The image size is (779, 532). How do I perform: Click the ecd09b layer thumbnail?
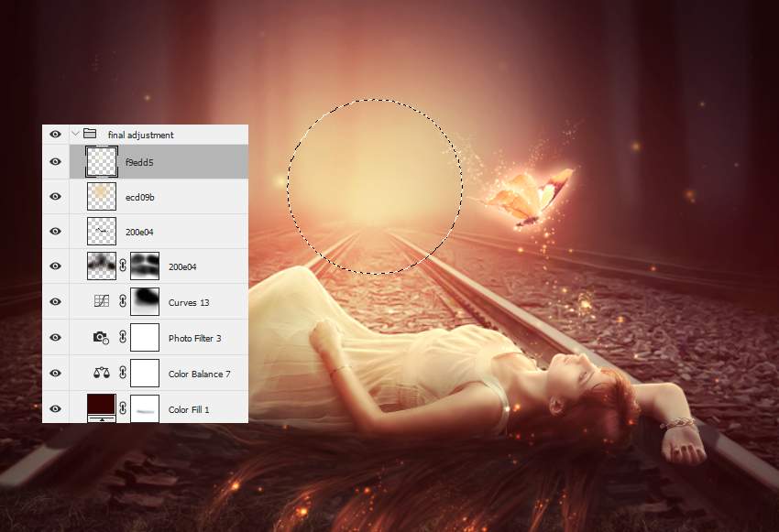pos(101,196)
